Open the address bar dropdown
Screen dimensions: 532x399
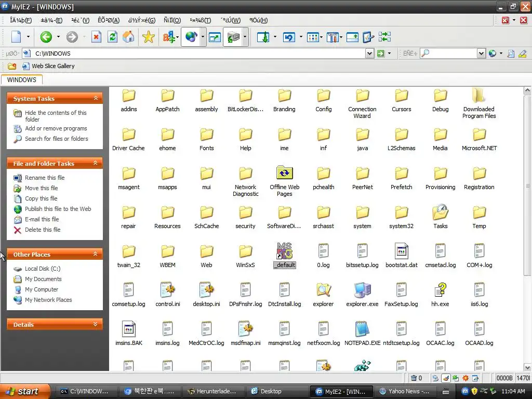(x=369, y=54)
